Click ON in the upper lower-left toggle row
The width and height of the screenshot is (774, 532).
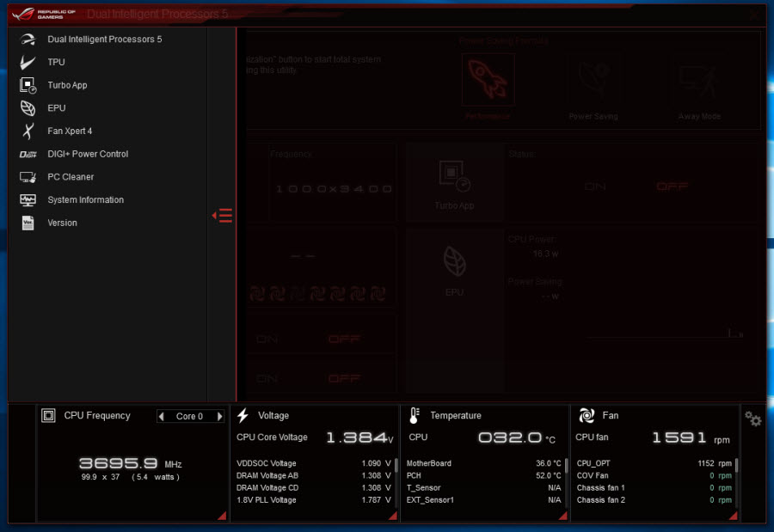[x=267, y=339]
